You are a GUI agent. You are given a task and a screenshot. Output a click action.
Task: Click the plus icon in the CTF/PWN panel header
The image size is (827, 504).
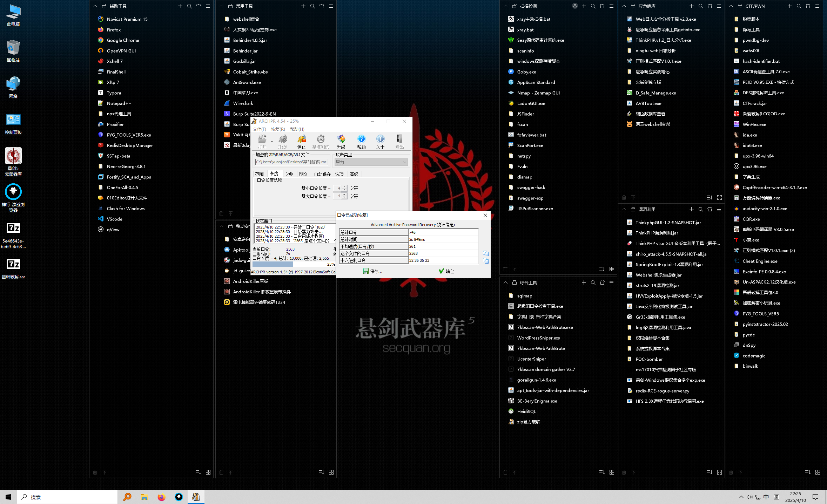(790, 6)
